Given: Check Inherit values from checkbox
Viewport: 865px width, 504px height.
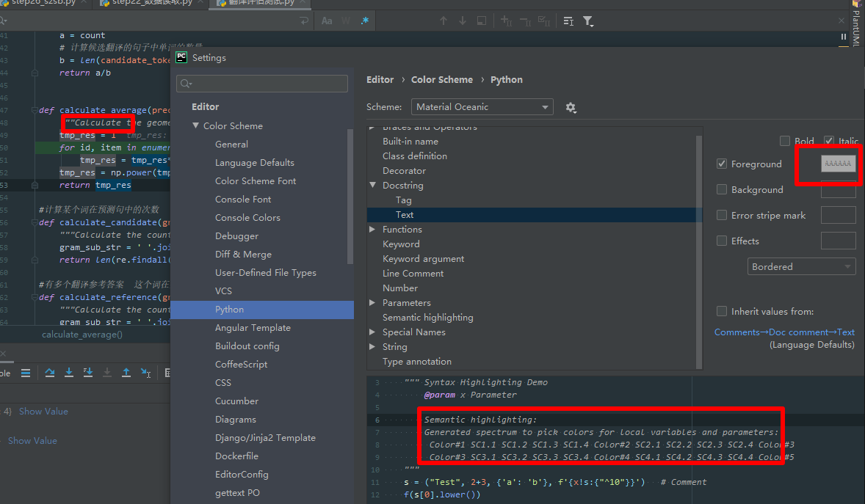Looking at the screenshot, I should tap(722, 312).
